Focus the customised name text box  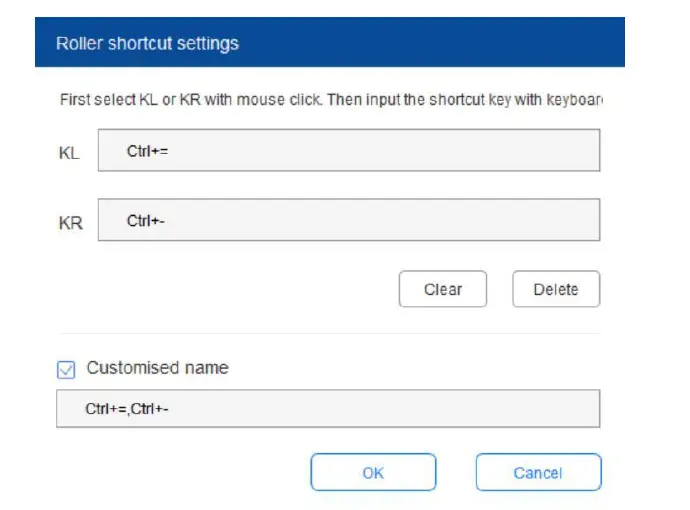(328, 409)
